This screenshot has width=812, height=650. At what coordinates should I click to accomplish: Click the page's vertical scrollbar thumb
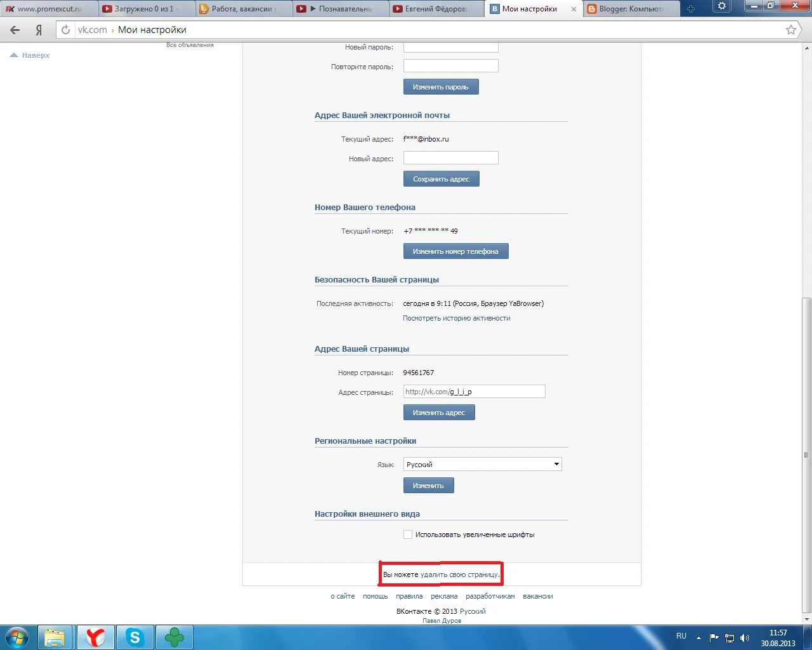[x=806, y=456]
